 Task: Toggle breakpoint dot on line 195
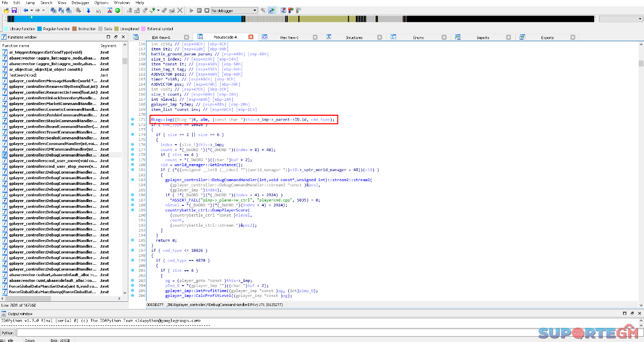click(x=133, y=241)
